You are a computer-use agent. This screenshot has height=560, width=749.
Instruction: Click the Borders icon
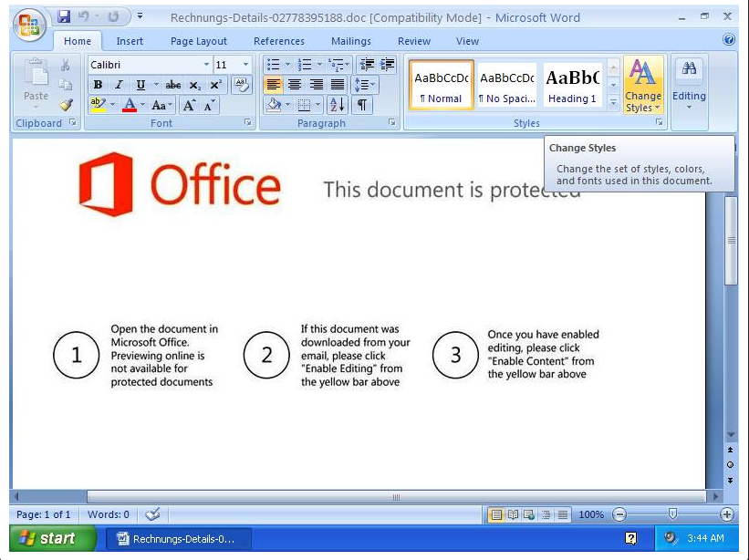(304, 105)
